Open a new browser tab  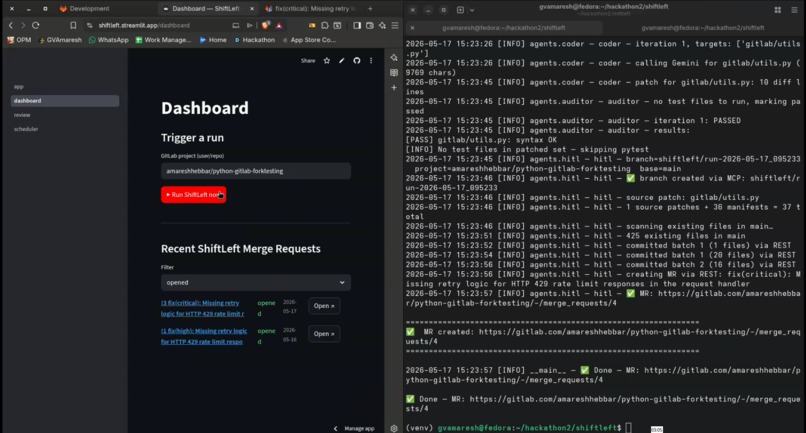[x=370, y=9]
